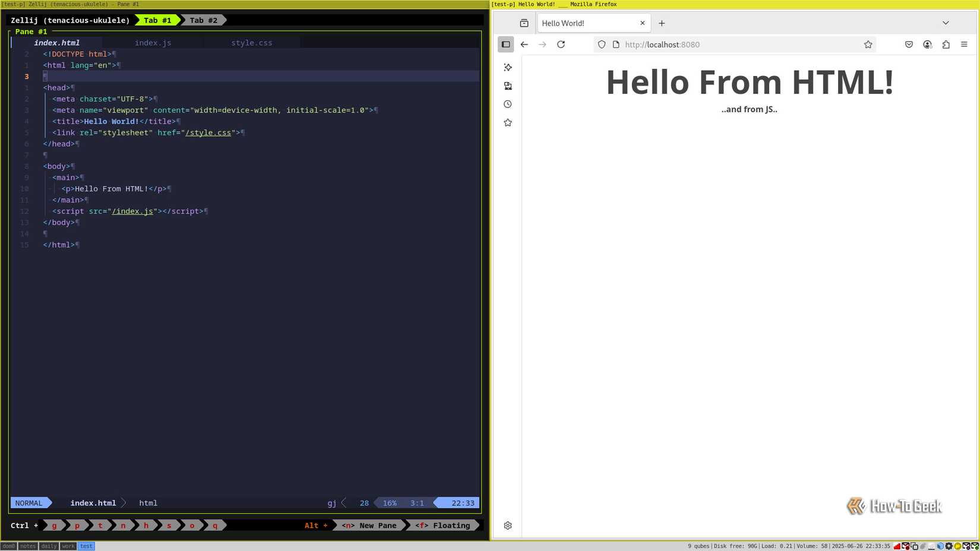Open site information via the page icon
This screenshot has width=980, height=551.
(x=615, y=44)
